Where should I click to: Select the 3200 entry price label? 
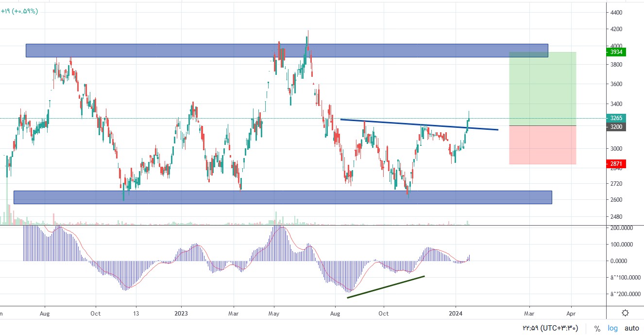coord(617,127)
